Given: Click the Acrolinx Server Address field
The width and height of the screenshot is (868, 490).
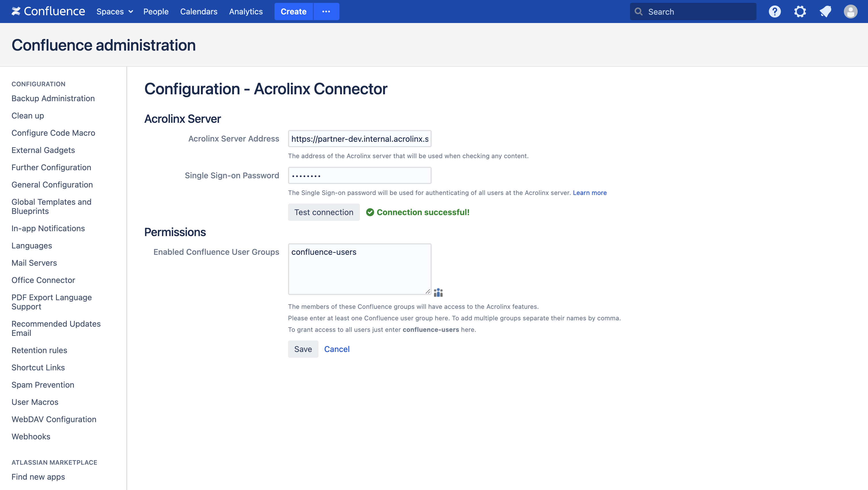Looking at the screenshot, I should click(360, 139).
